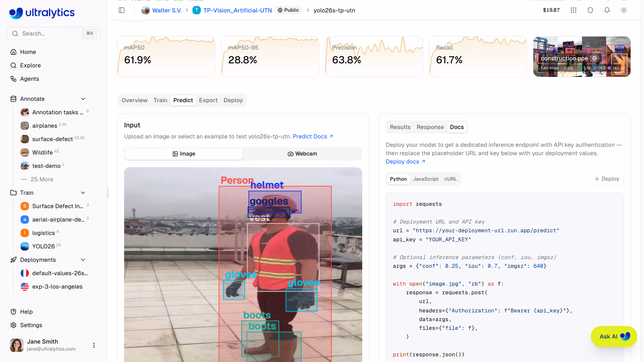Viewport: 644px width, 362px height.
Task: Click Walter S.V. avatar in breadcrumb
Action: pos(146,10)
